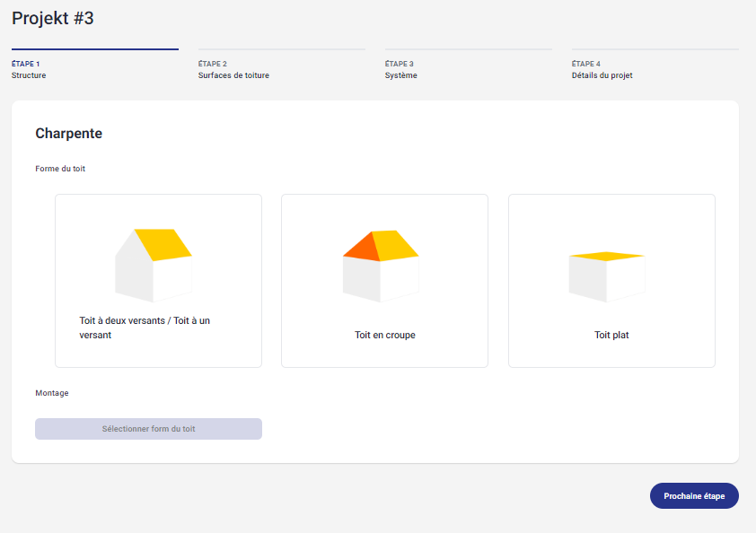Click the Étape 1 blue progress bar
The width and height of the screenshot is (756, 533).
[95, 49]
